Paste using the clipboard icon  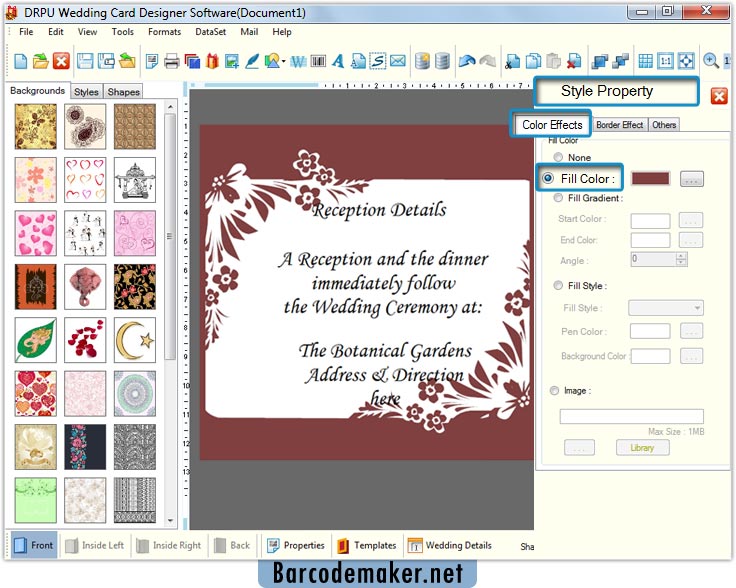click(554, 61)
